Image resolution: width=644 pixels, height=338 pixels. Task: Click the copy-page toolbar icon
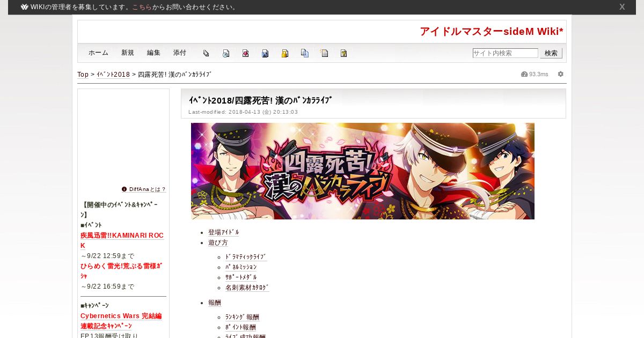pyautogui.click(x=206, y=53)
